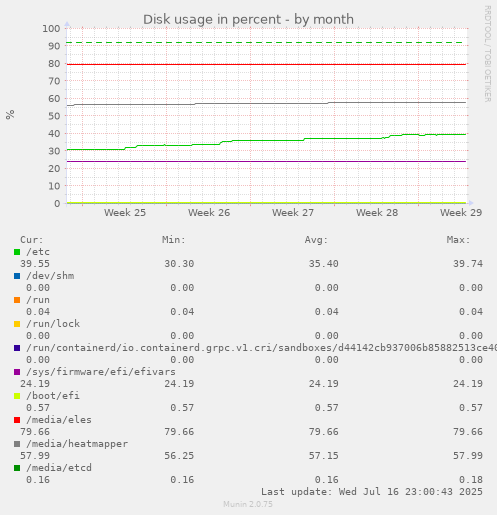Viewport: 497px width, 515px height.
Task: Click heatmapper average value 57.15
Action: coord(324,456)
